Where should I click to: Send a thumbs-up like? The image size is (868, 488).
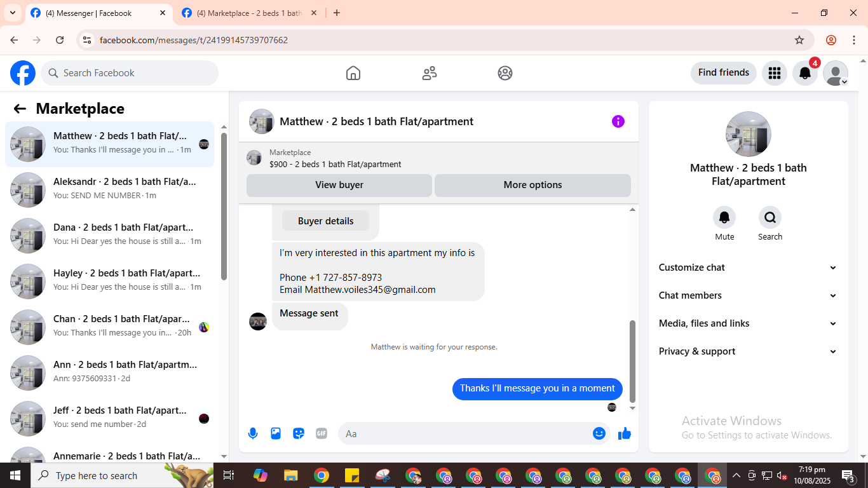pos(625,433)
